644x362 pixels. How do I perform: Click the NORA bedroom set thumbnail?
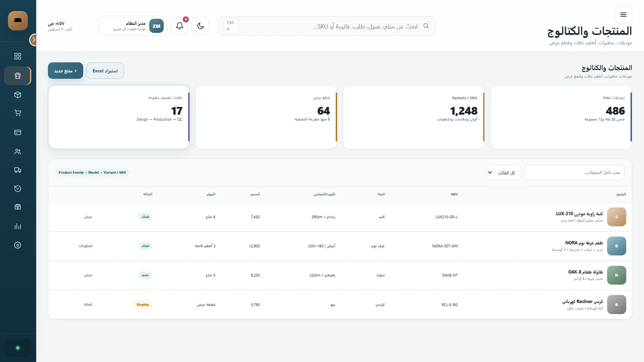pyautogui.click(x=617, y=246)
